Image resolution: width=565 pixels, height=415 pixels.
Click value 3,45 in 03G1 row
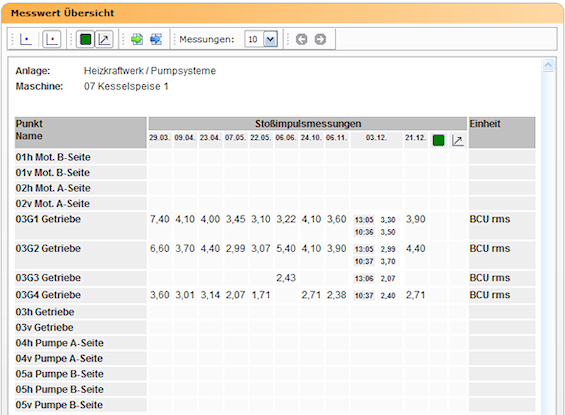point(236,219)
